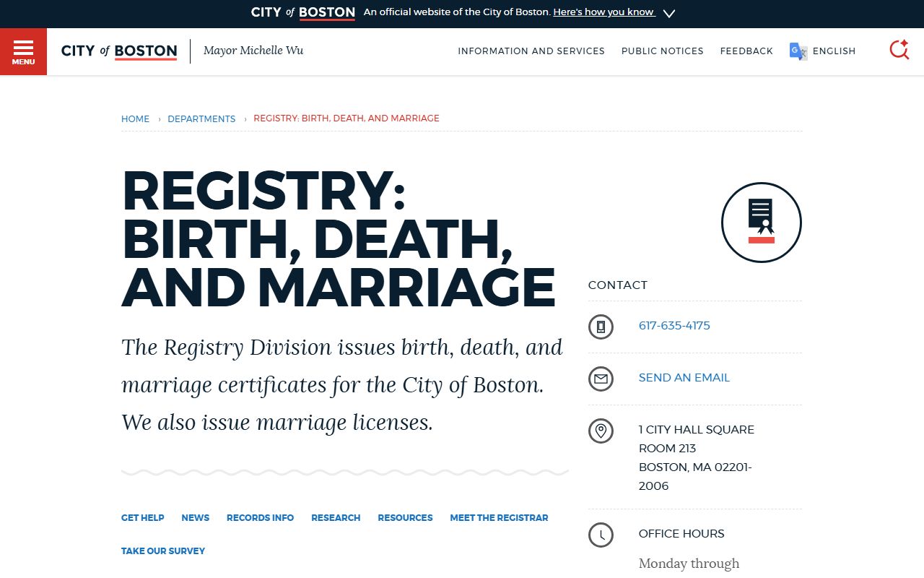This screenshot has height=578, width=924.
Task: Call phone number 617-635-4175
Action: [x=674, y=326]
